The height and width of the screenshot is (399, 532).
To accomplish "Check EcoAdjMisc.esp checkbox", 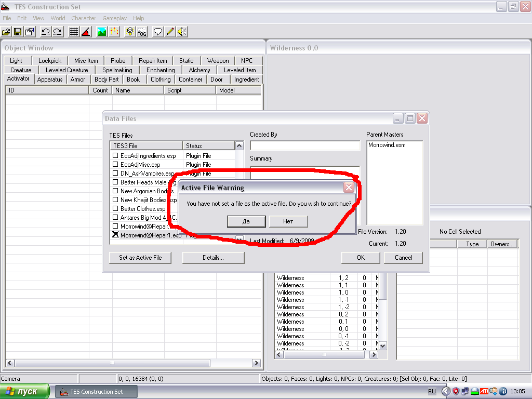I will tap(115, 164).
